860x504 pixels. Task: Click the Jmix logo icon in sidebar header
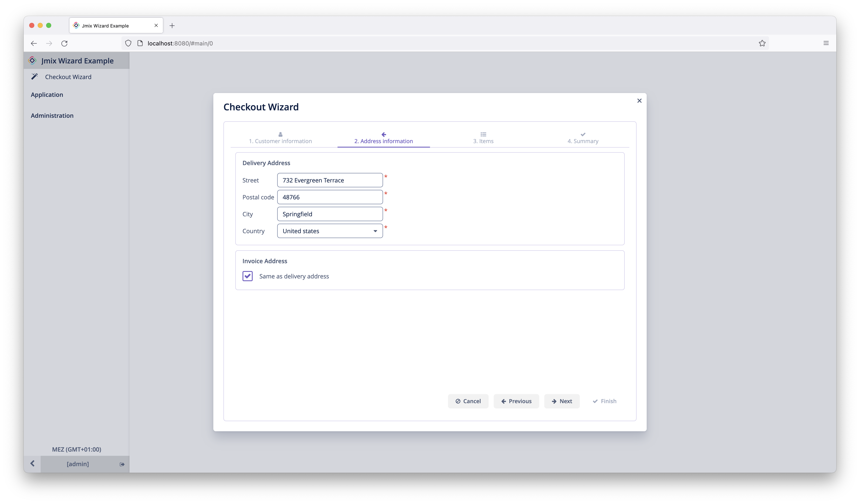(32, 61)
